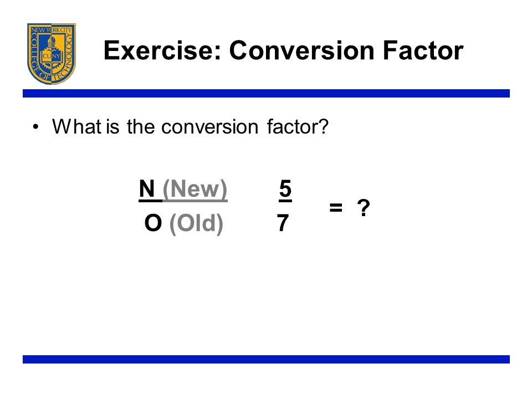
Task: Click the number 7 in the fraction
Action: (283, 223)
